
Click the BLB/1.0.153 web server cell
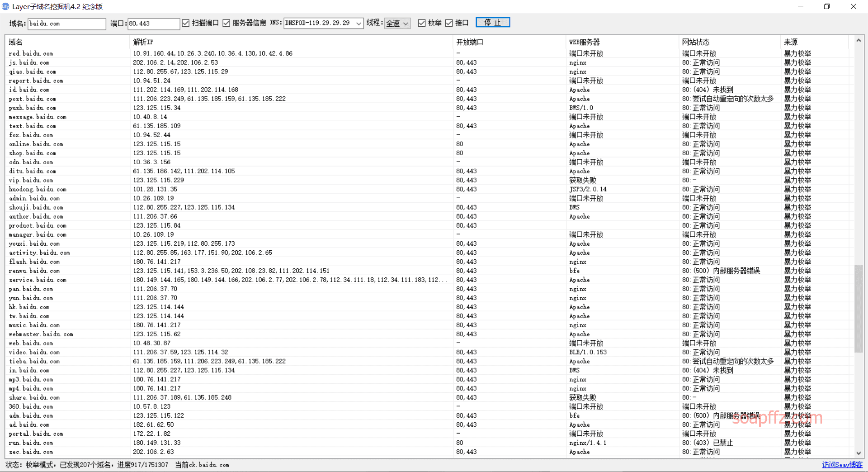(588, 352)
